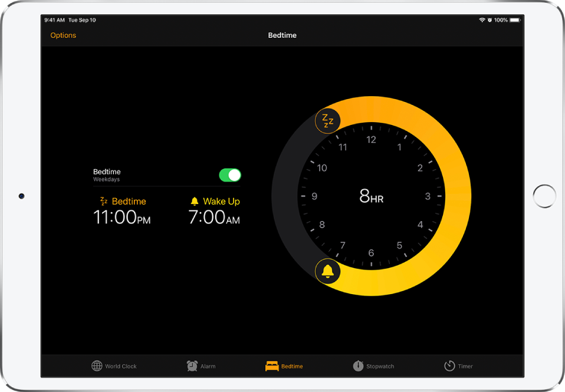
Task: Tap the Timer icon
Action: point(449,366)
